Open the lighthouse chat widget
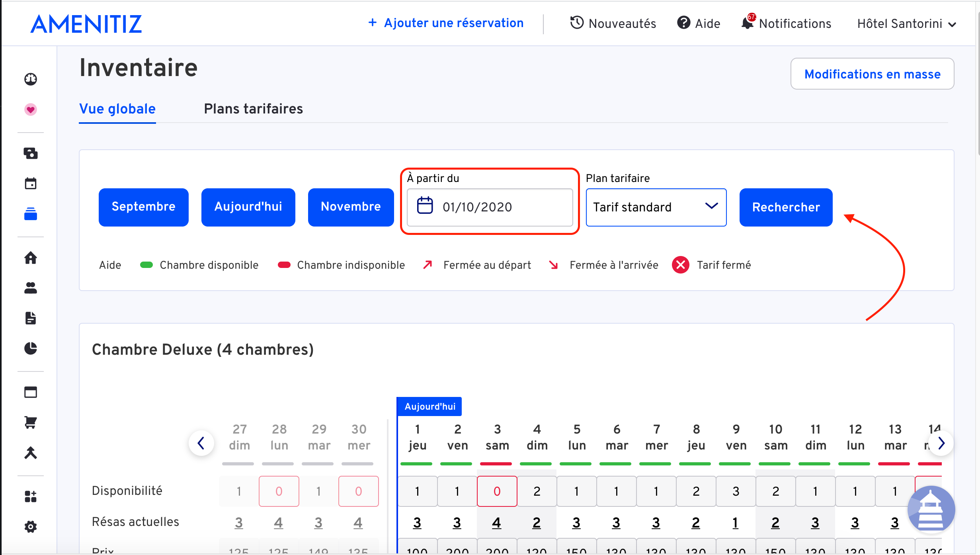 (x=931, y=510)
